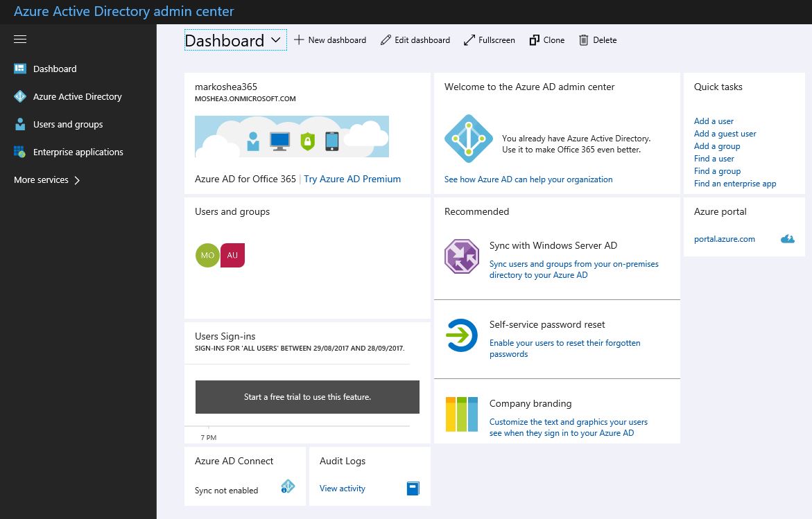This screenshot has width=812, height=519.
Task: Go to Users and groups in sidebar
Action: coord(68,124)
